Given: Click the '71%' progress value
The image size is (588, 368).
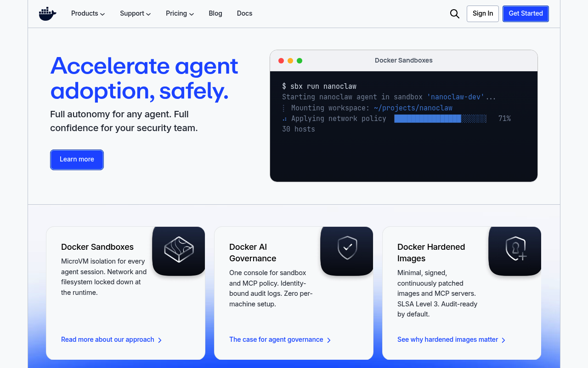Looking at the screenshot, I should [504, 119].
